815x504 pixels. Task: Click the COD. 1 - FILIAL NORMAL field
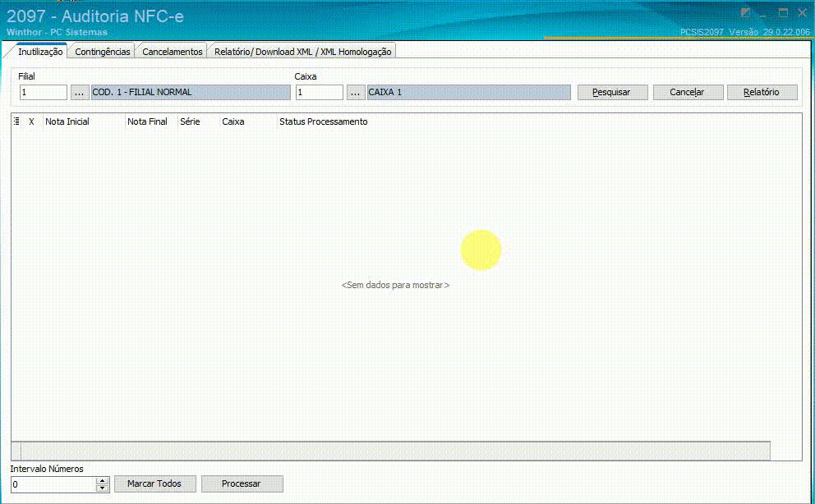(191, 93)
